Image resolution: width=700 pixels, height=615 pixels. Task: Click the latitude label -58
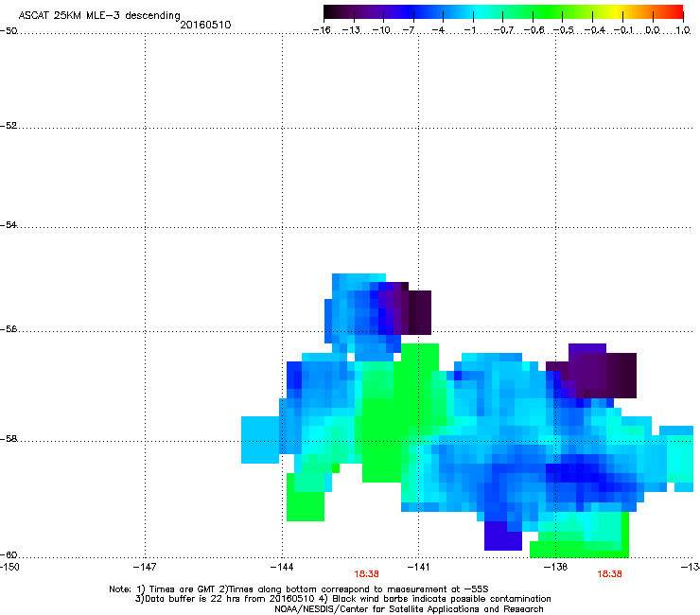click(x=9, y=439)
